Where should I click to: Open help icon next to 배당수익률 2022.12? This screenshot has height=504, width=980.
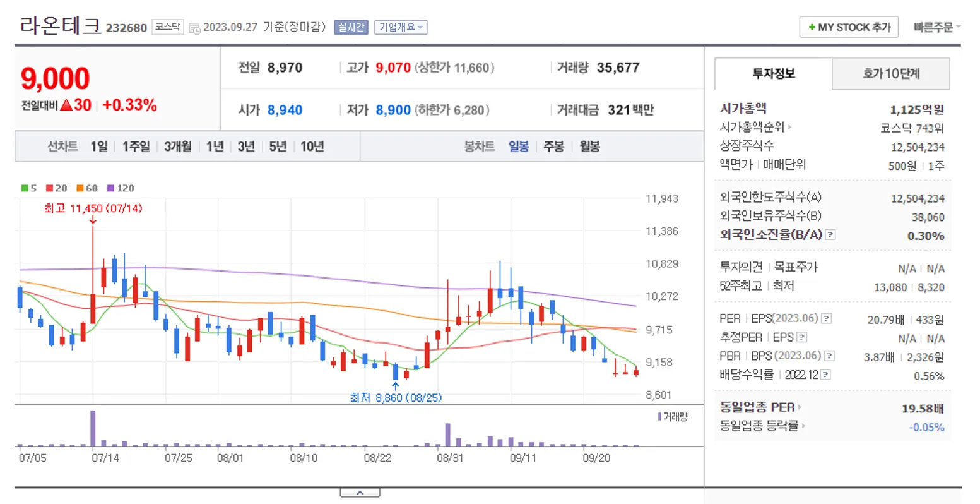pyautogui.click(x=825, y=375)
